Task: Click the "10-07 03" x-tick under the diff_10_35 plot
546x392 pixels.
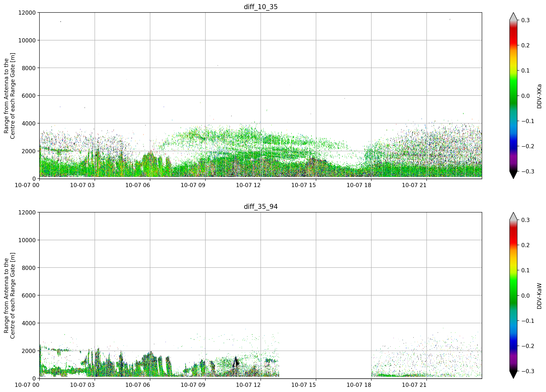Action: point(82,185)
